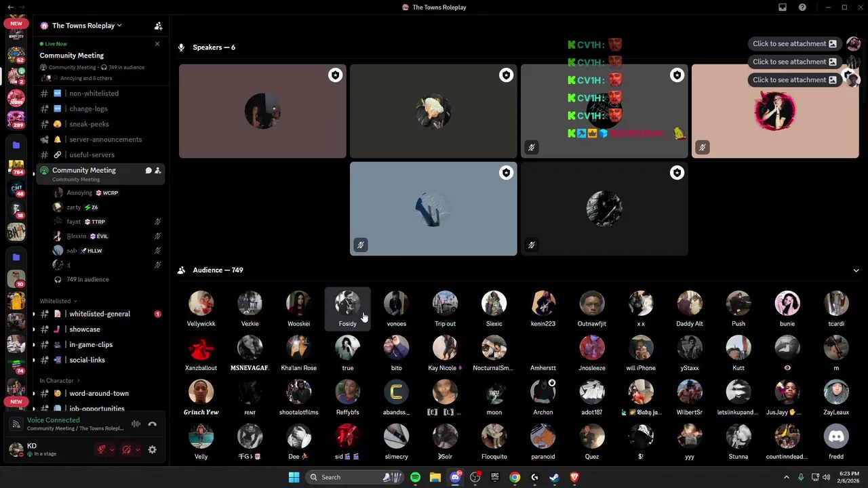This screenshot has height=488, width=868.
Task: Select the Community Meeting stage channel
Action: pos(99,174)
